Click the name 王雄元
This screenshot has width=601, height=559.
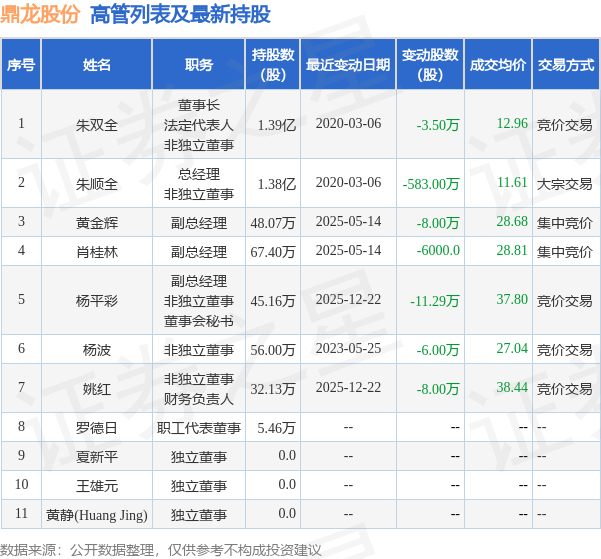(x=97, y=486)
